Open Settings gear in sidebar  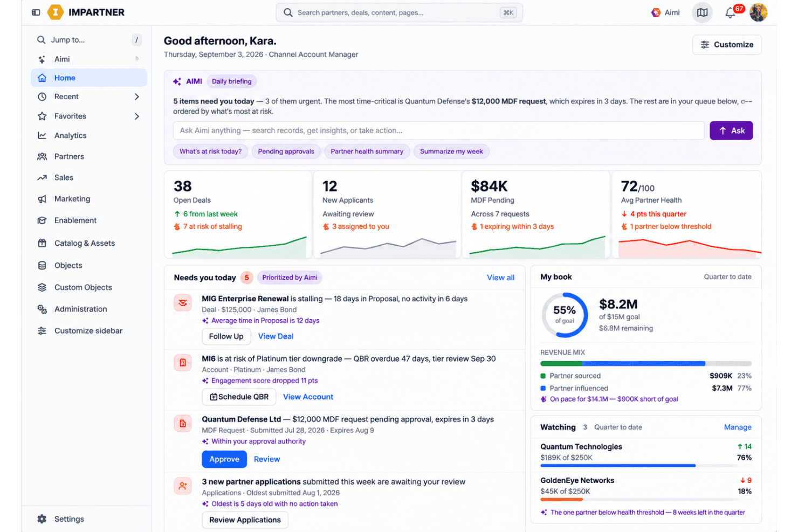point(42,519)
